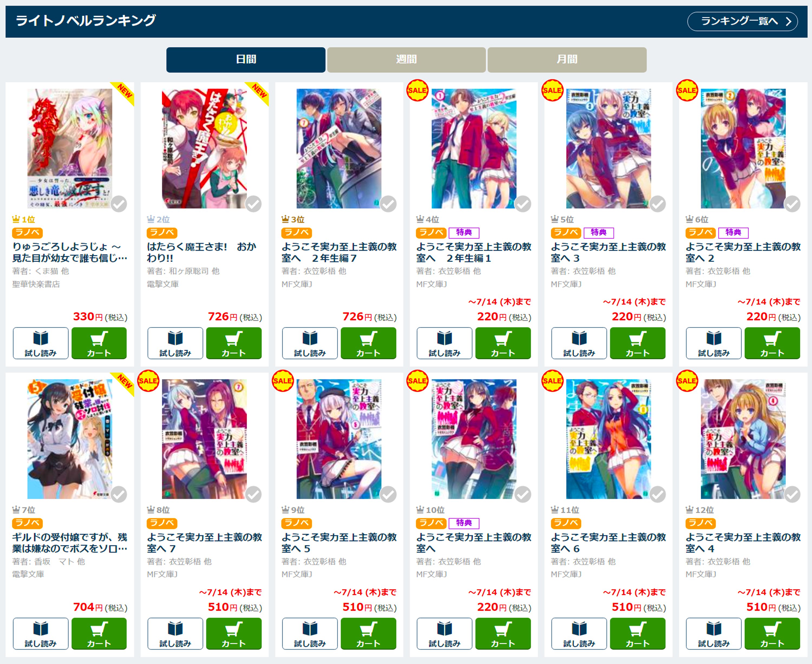
Task: Open trial reading for rank 6 book
Action: click(x=714, y=343)
